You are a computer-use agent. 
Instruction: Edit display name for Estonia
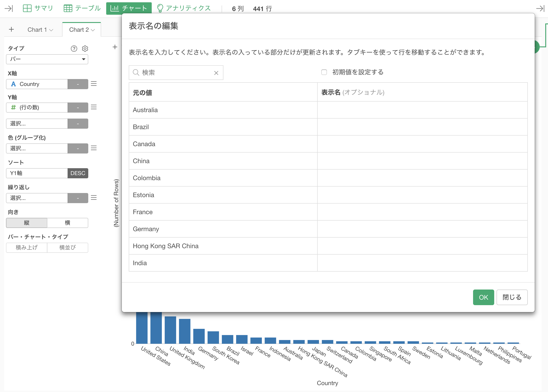click(x=422, y=195)
